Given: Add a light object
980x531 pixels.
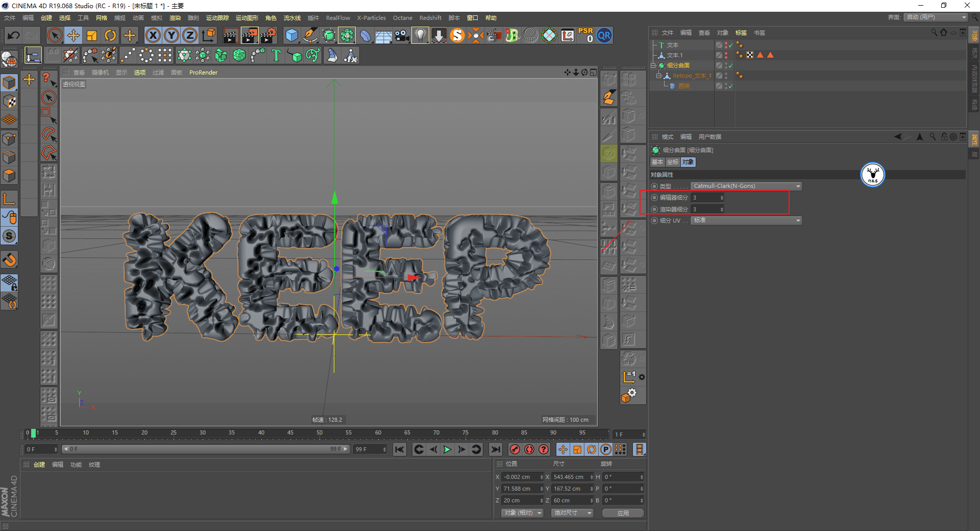Looking at the screenshot, I should pyautogui.click(x=420, y=36).
